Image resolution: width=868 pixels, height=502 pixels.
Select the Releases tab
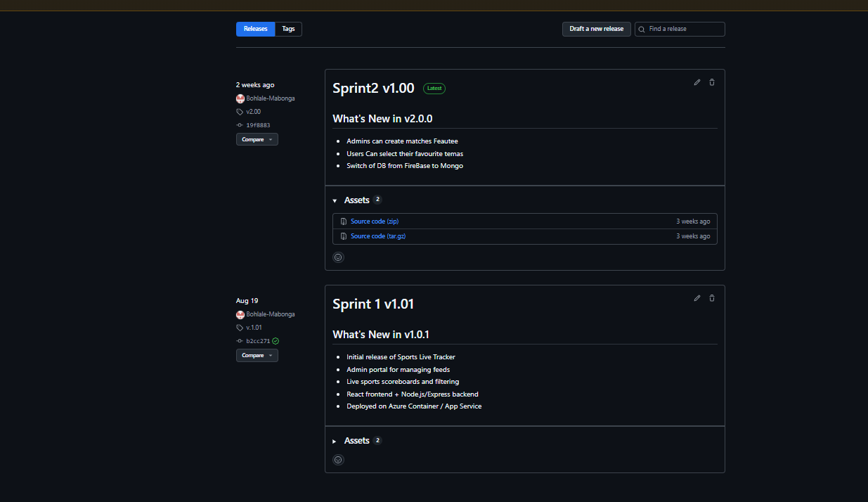255,29
